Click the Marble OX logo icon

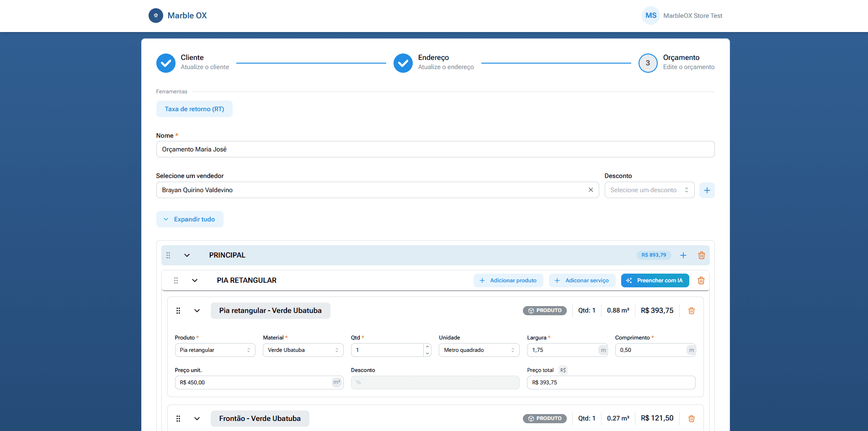(x=156, y=16)
